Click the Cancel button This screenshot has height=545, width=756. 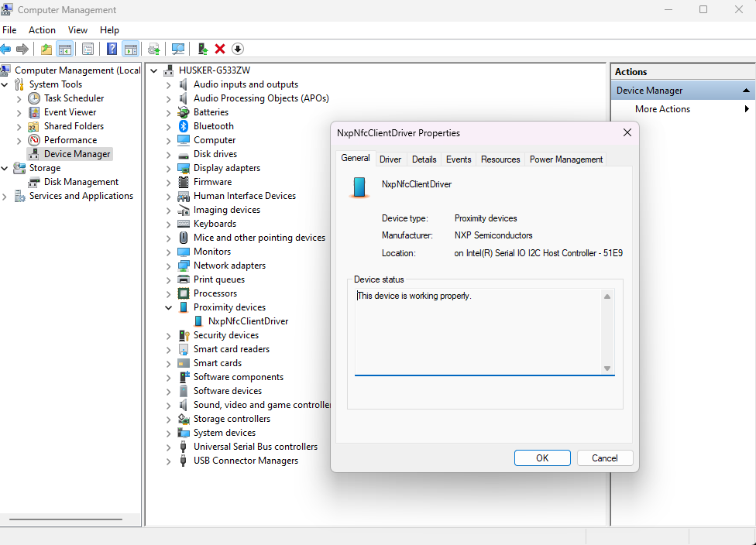pyautogui.click(x=605, y=458)
